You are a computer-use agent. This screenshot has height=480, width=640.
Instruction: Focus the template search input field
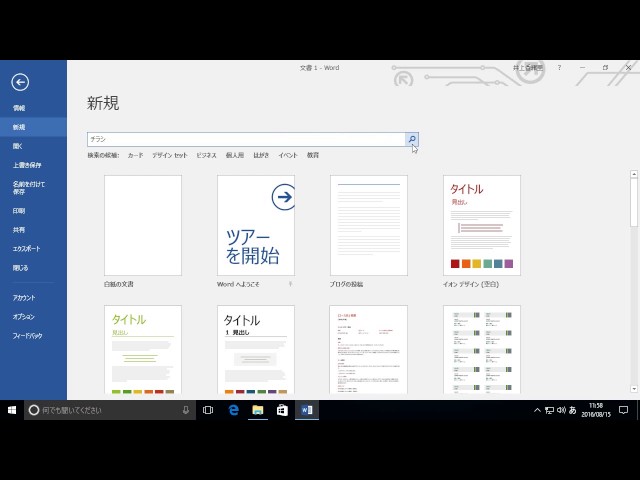(x=246, y=139)
